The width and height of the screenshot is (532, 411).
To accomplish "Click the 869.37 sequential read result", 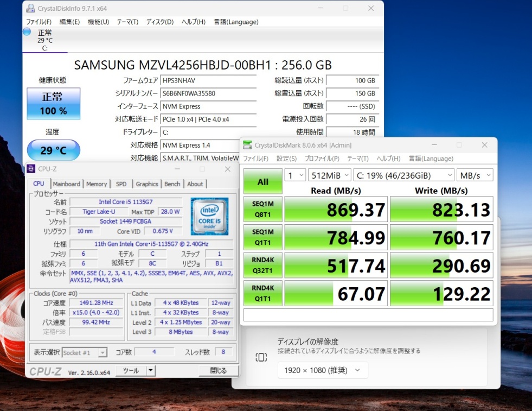I will (336, 209).
